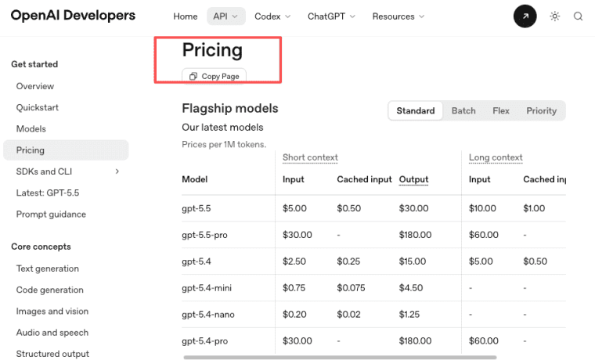595x364 pixels.
Task: Open Text generation sidebar link
Action: pyautogui.click(x=48, y=268)
